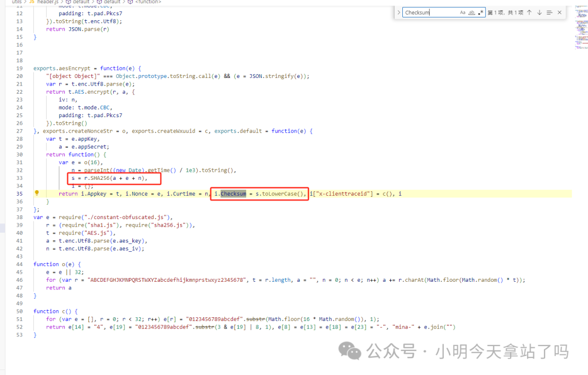Toggle Find in Selection icon
This screenshot has height=375, width=588.
549,13
